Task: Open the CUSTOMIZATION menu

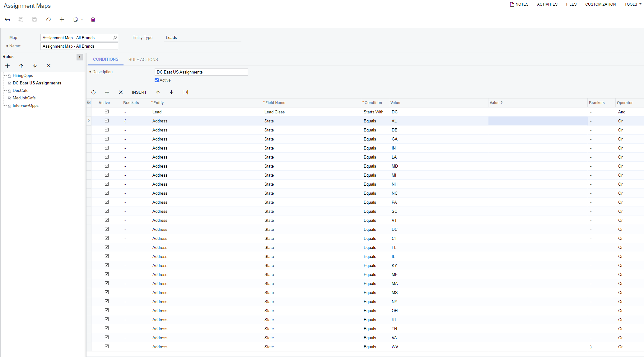Action: click(x=600, y=4)
